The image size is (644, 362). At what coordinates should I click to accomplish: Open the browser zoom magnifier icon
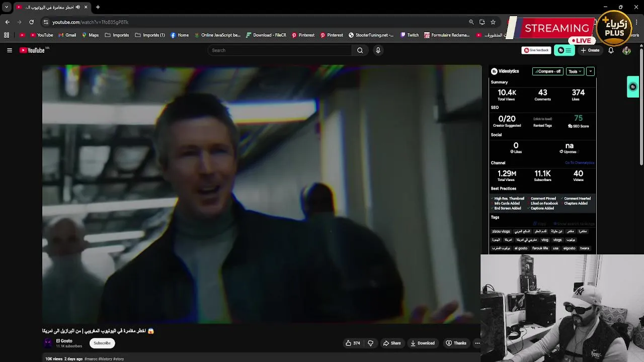click(x=471, y=22)
